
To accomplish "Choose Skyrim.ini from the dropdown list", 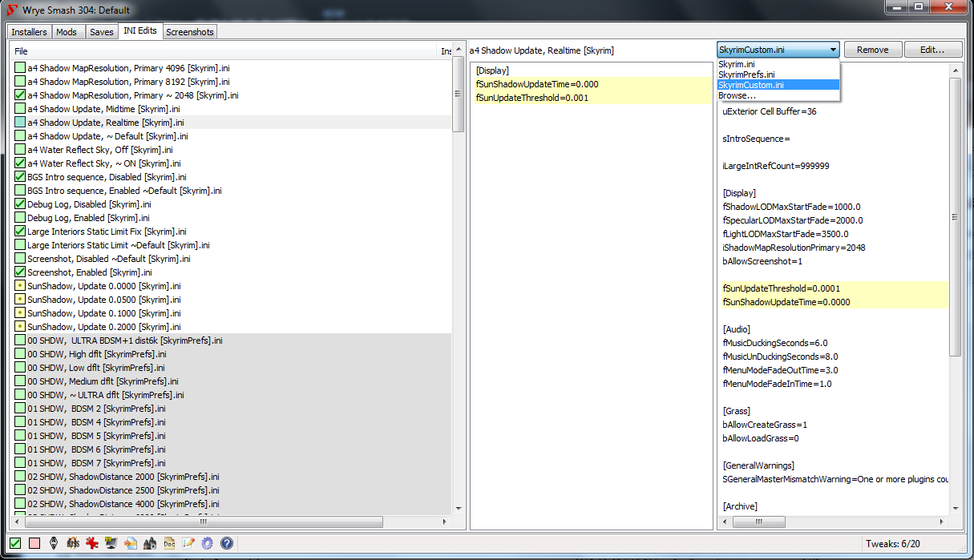I will (778, 64).
